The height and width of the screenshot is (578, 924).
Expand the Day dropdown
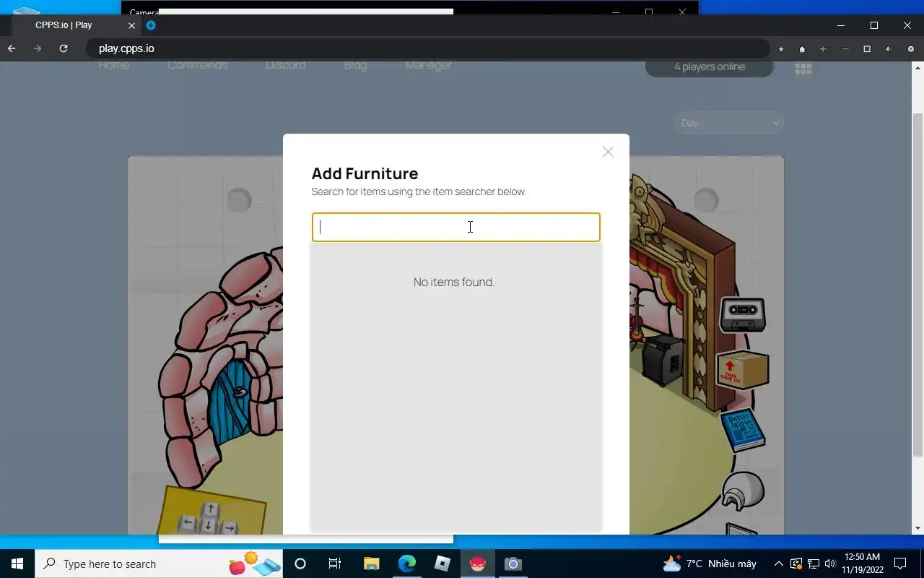tap(729, 123)
